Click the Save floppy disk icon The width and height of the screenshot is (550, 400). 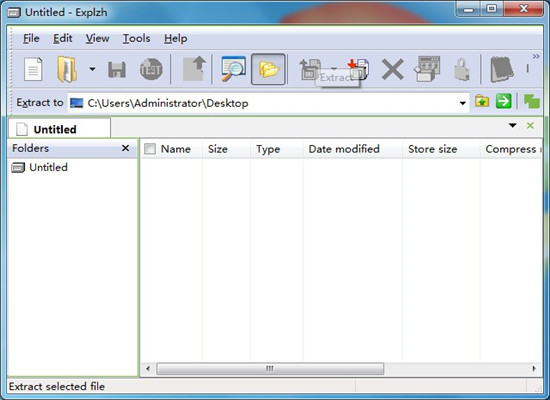(x=117, y=70)
